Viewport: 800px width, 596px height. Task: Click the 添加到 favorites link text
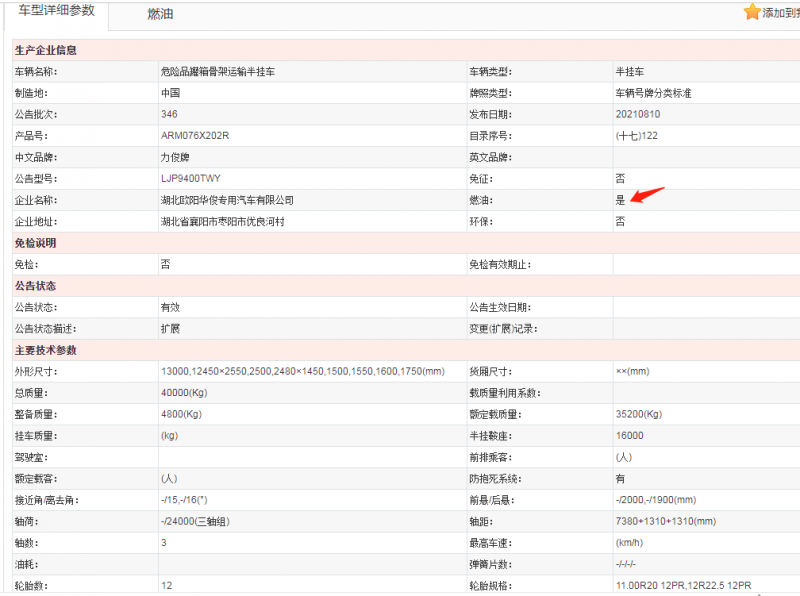click(x=781, y=13)
